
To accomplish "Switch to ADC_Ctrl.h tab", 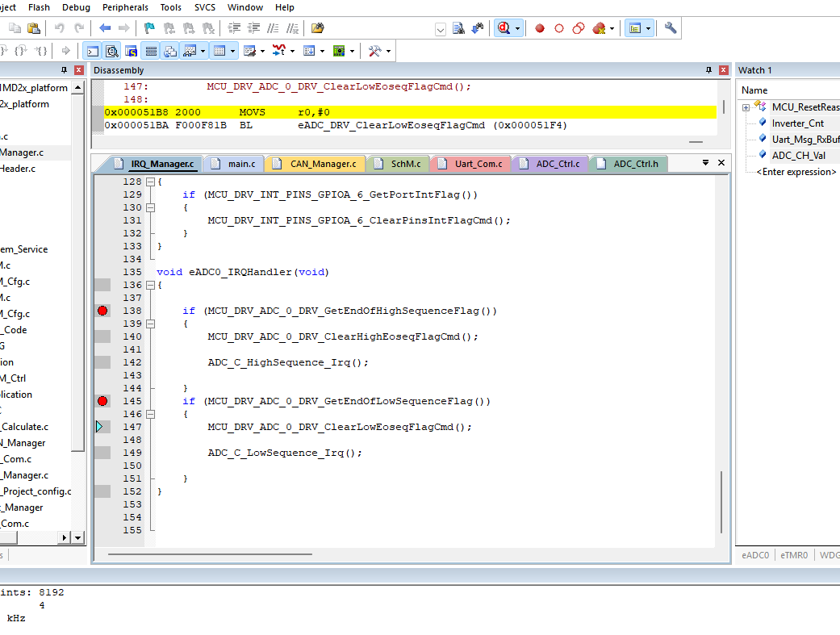I will click(x=629, y=164).
